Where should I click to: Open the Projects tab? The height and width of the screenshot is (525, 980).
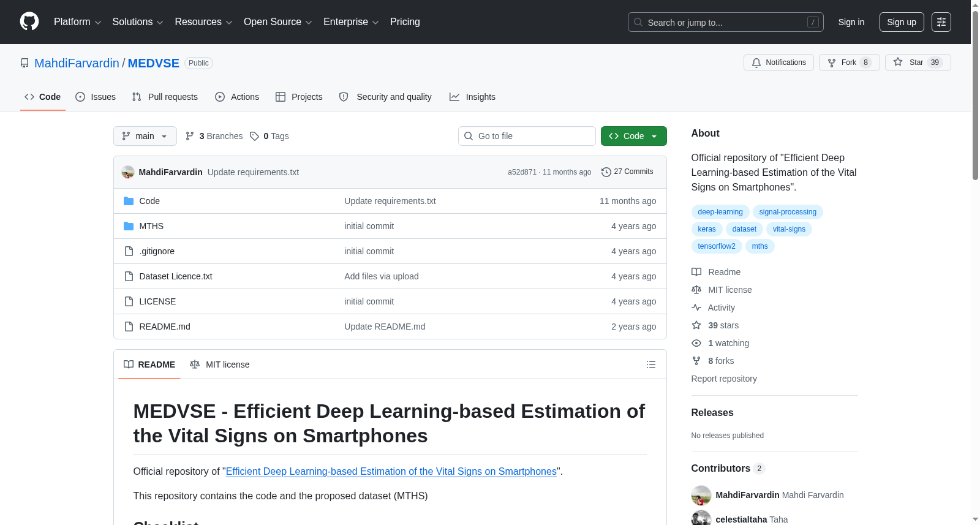[x=299, y=97]
